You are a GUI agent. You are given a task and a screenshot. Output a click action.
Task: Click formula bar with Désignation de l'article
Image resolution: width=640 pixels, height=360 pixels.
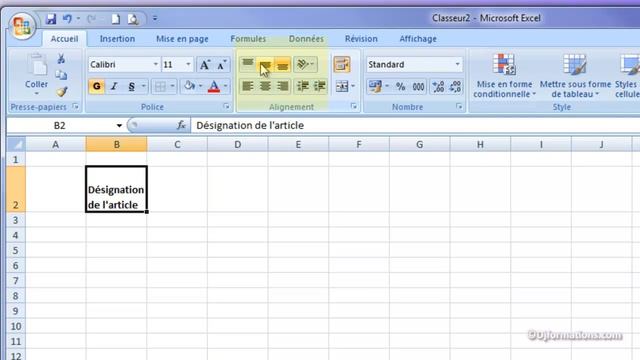click(x=415, y=125)
